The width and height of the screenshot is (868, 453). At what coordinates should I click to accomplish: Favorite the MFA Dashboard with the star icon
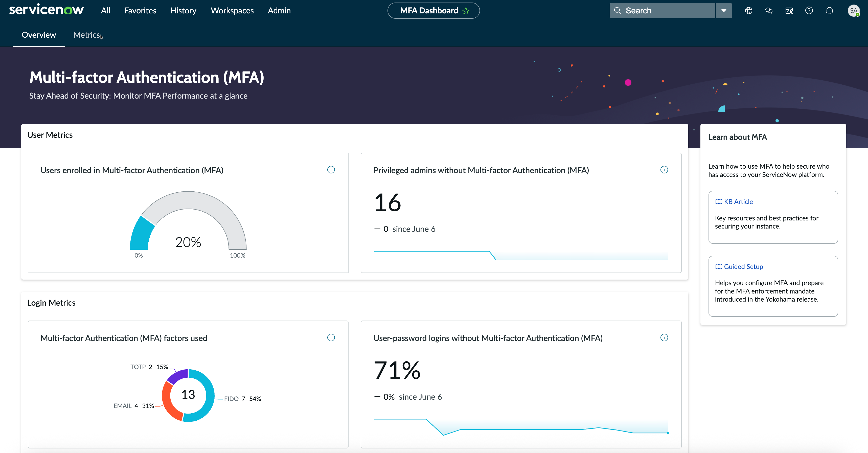[466, 11]
